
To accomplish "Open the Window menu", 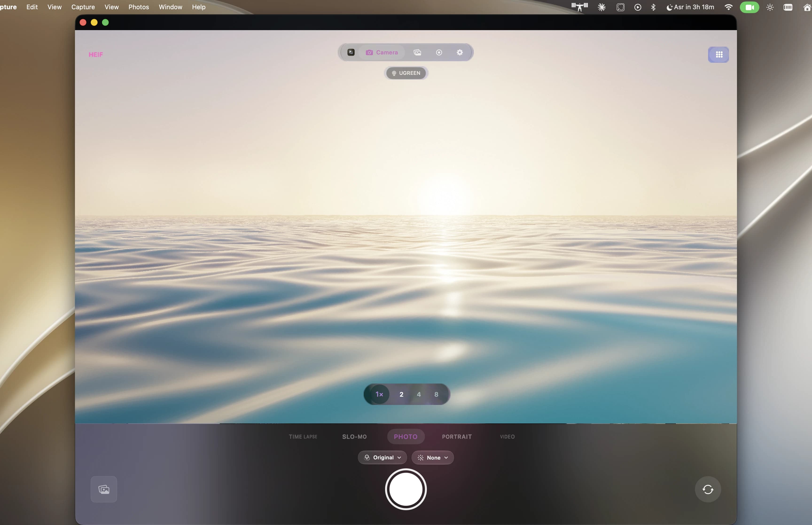I will click(170, 7).
